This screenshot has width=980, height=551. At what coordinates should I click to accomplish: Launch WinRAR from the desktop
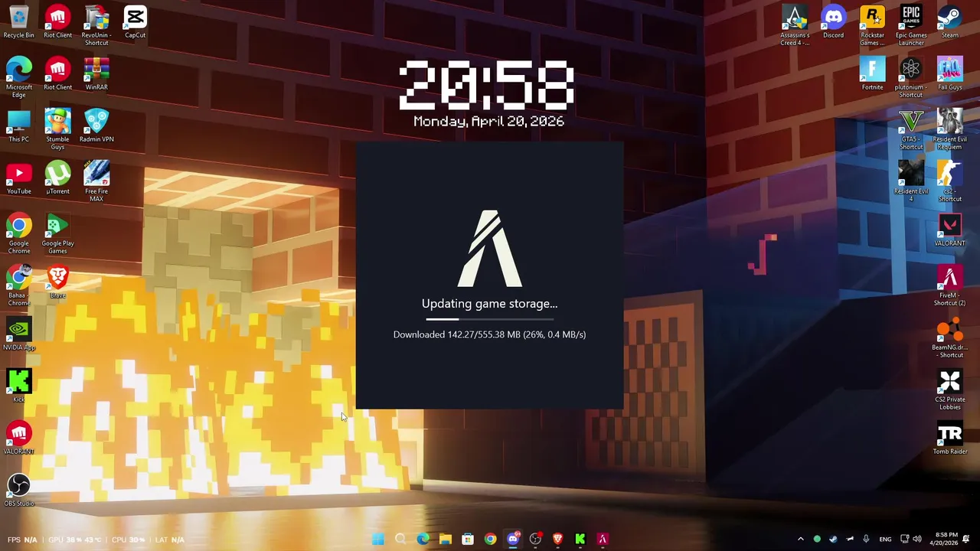96,73
